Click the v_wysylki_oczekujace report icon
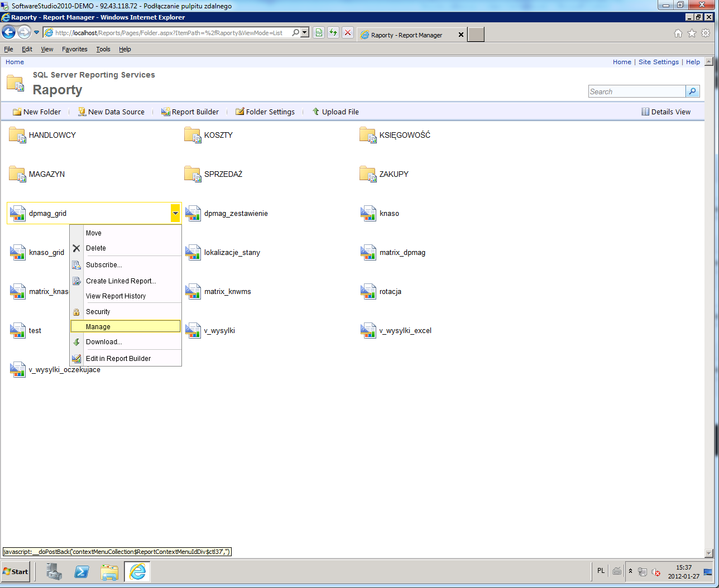Viewport: 719px width, 588px height. (x=18, y=370)
